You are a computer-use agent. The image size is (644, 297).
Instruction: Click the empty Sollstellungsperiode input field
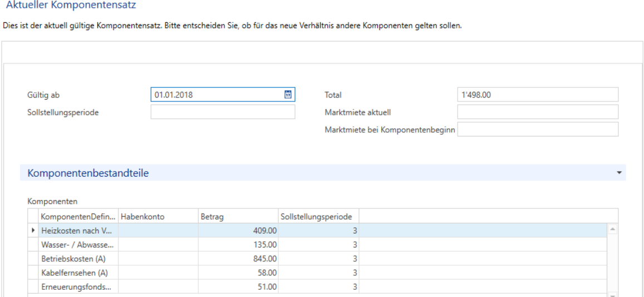pos(223,112)
